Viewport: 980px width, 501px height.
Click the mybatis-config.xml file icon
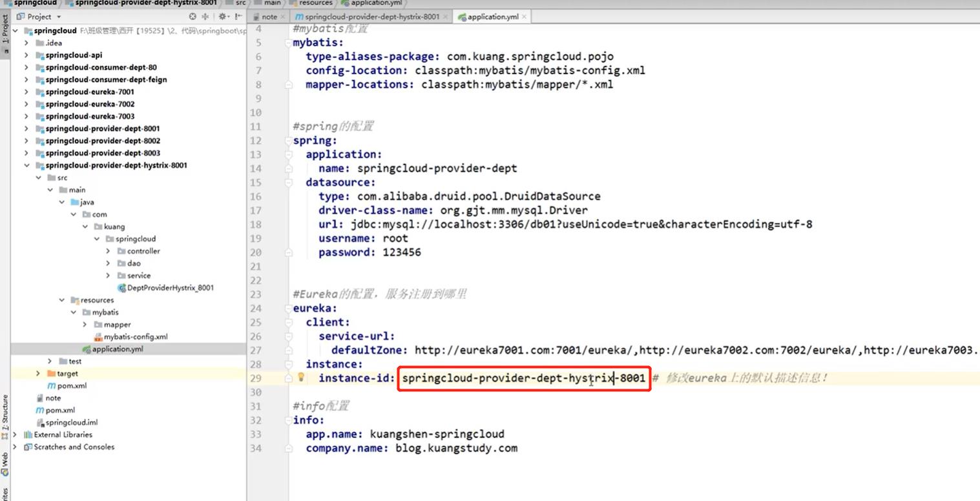click(98, 337)
